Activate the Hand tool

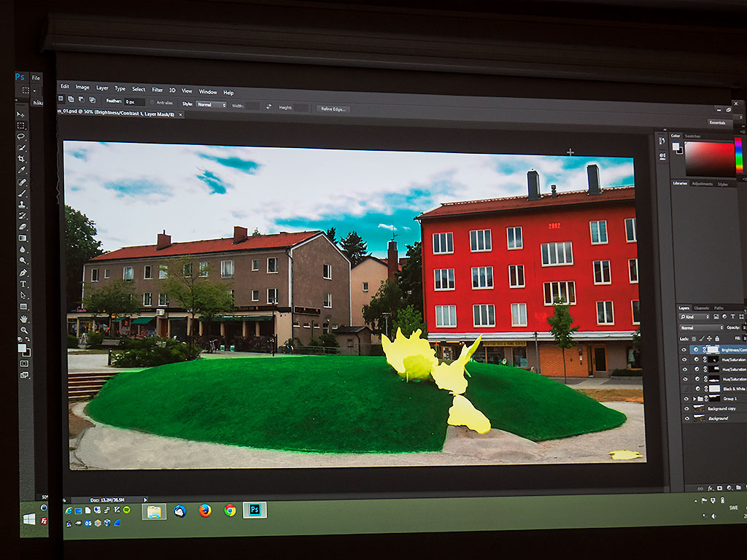24,319
